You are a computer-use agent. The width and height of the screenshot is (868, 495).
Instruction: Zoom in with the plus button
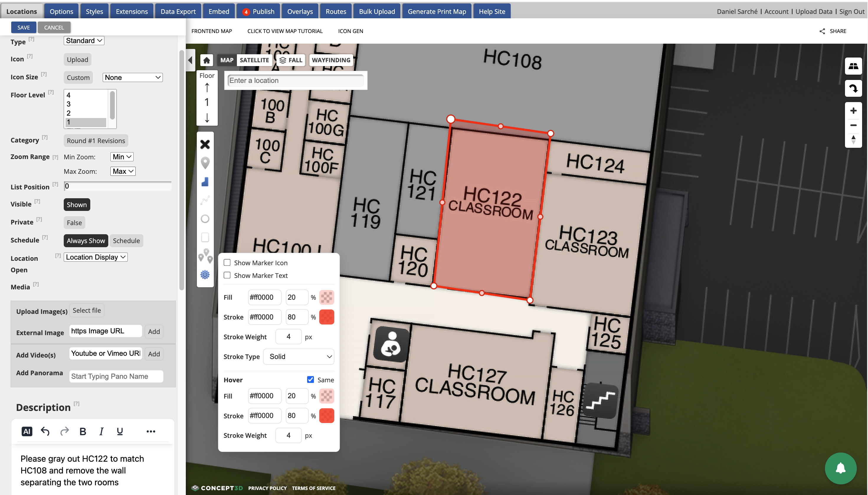click(853, 111)
